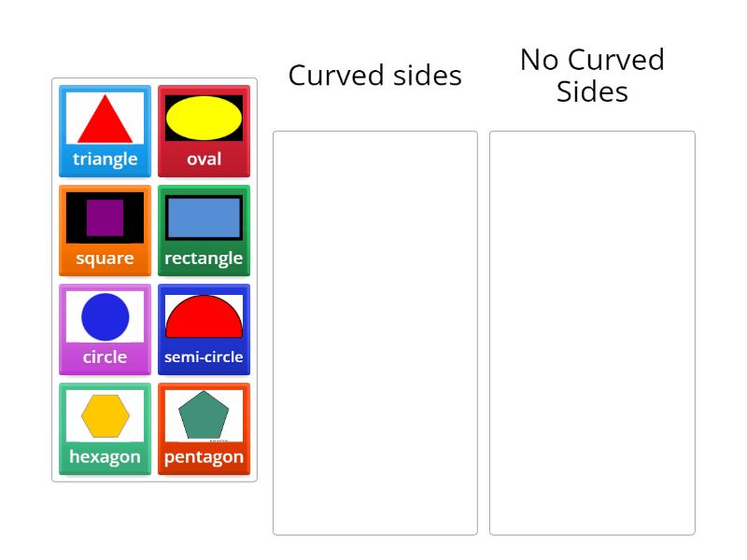Click the purple square image
Image resolution: width=747 pixels, height=560 pixels.
105,217
